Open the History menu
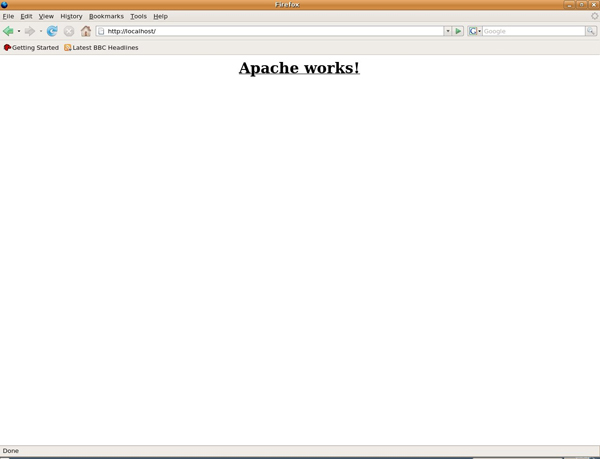This screenshot has height=459, width=600. coord(71,16)
